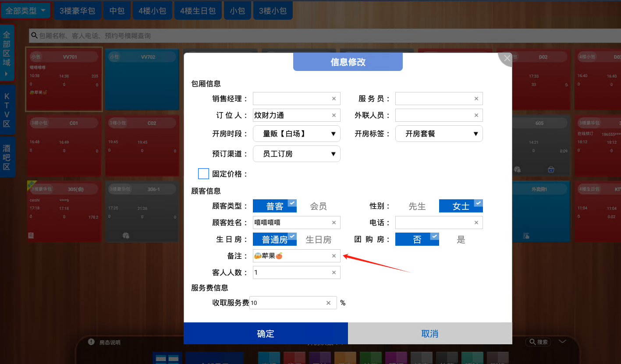Select 会员 as customer type
The image size is (621, 364).
click(x=319, y=206)
